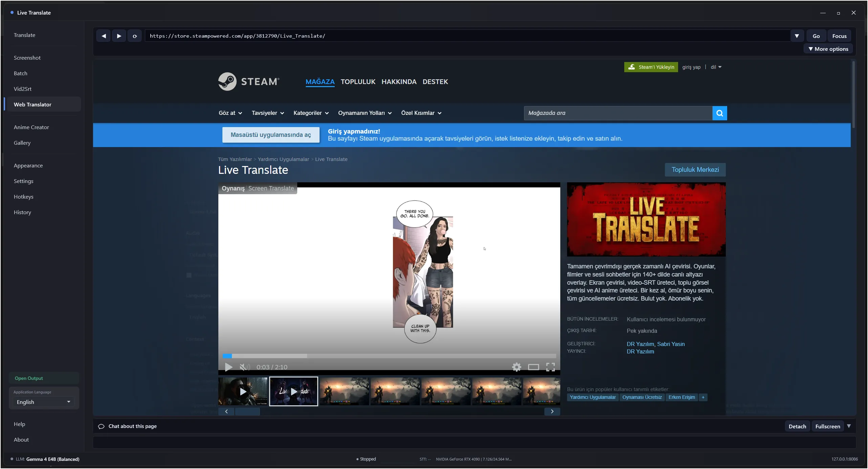Open the Yardımcı Uygulamalar breadcrumb link

click(283, 159)
